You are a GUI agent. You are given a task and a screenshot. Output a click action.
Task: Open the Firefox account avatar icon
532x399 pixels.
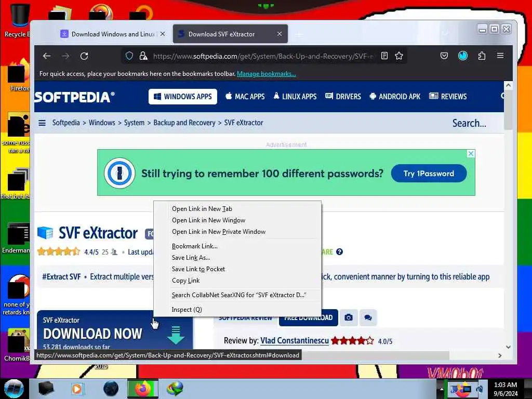(463, 56)
